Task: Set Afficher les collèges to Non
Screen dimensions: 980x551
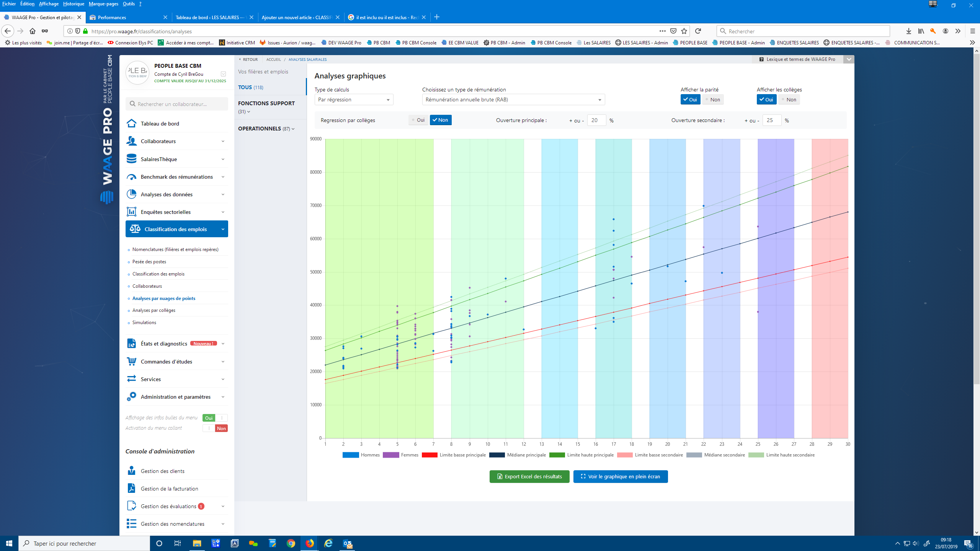Action: 789,99
